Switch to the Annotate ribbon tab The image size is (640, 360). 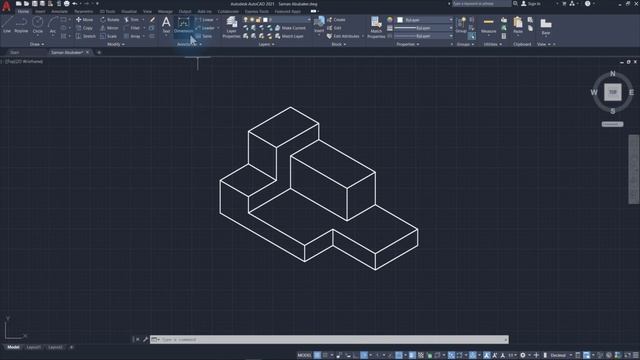[60, 11]
